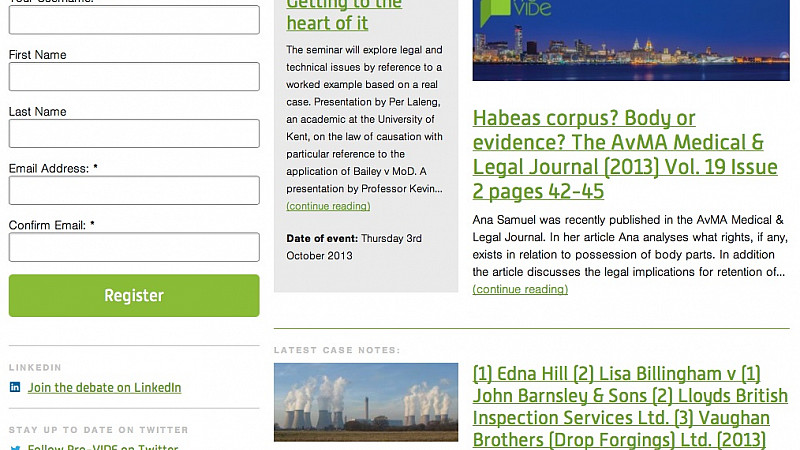Open Join the debate on LinkedIn link
The height and width of the screenshot is (450, 800).
(x=105, y=388)
